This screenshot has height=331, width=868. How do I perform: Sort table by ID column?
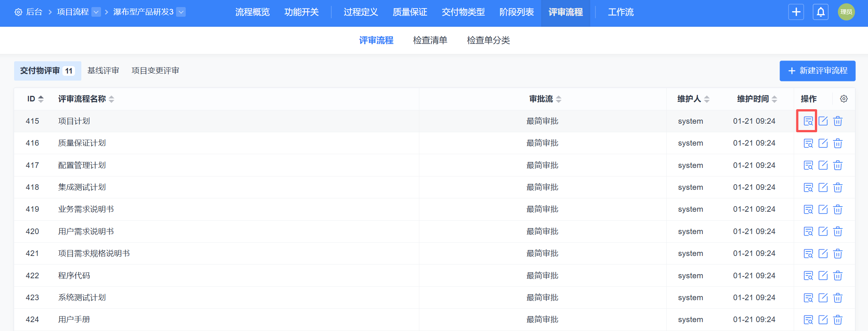[41, 99]
